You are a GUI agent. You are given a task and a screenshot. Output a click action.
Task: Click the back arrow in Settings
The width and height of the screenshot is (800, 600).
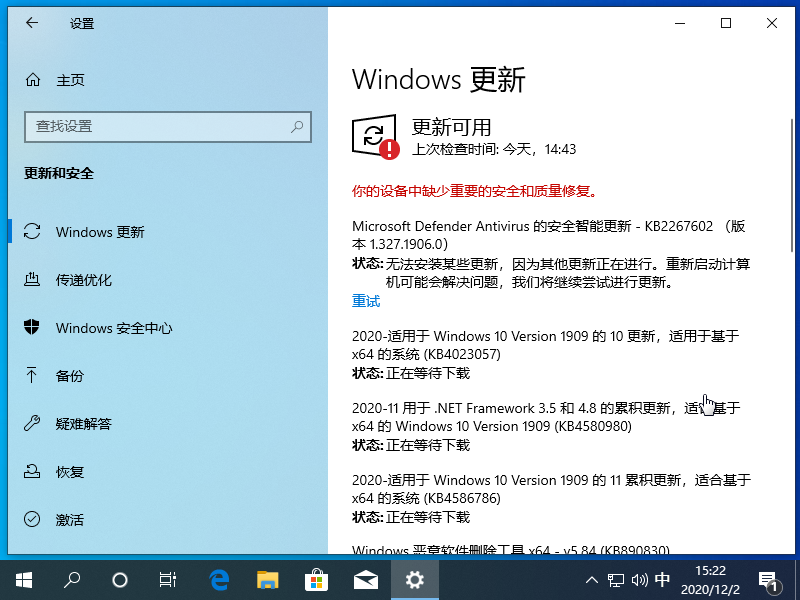32,22
